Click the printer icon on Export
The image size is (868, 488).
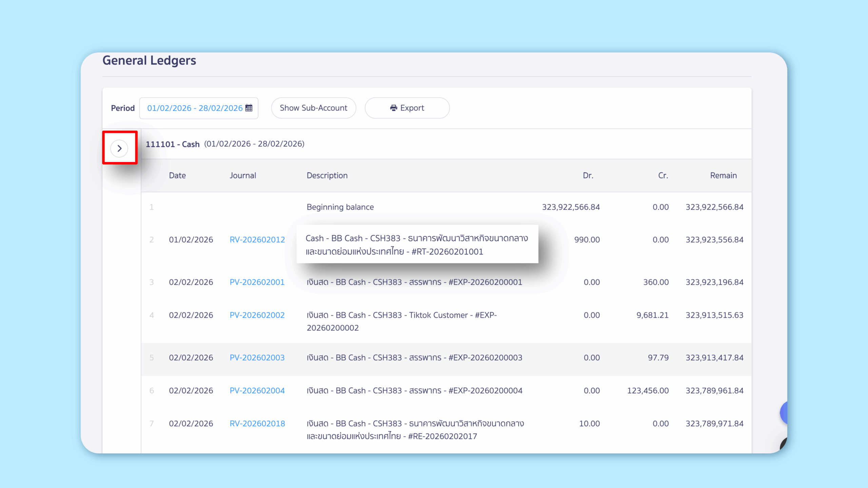click(x=393, y=108)
